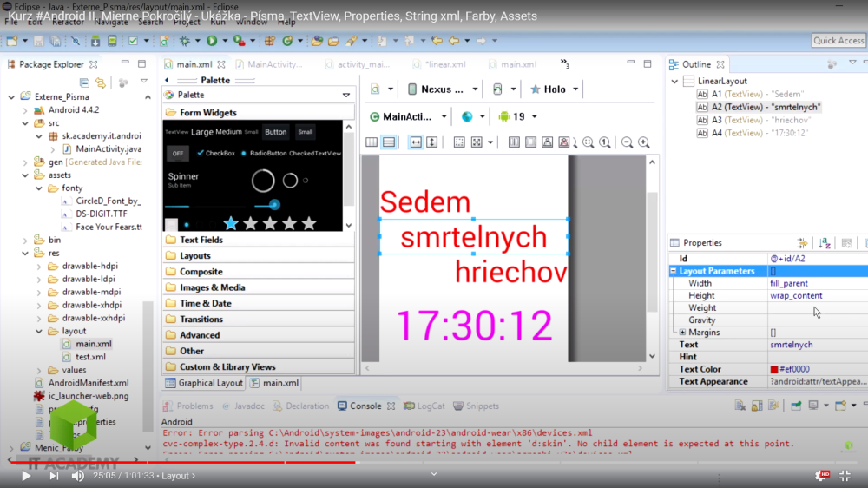The image size is (868, 488).
Task: Click the Debug bug icon in toolbar
Action: [185, 41]
